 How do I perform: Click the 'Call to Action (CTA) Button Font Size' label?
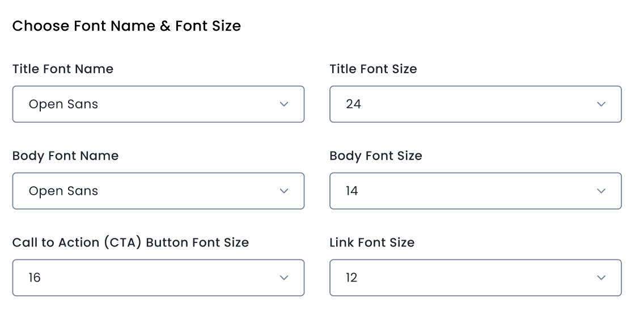coord(130,243)
